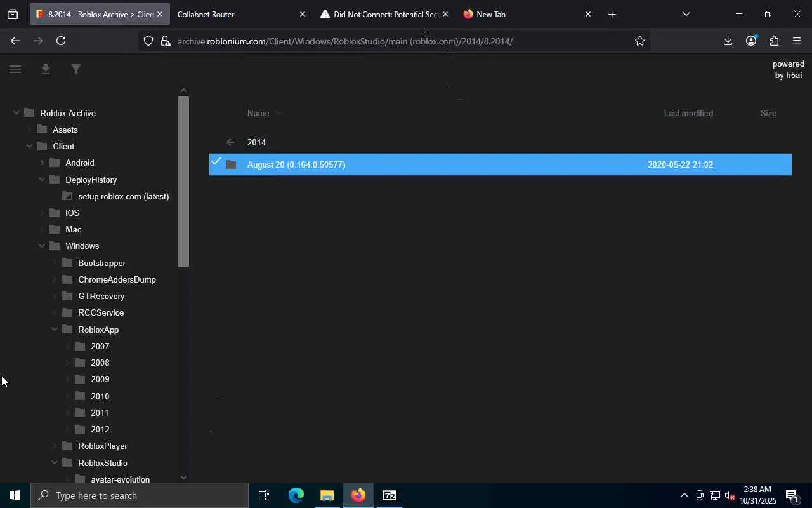Screen dimensions: 812x508
Task: Toggle the h5ai sidebar hamburger icon
Action: point(15,69)
